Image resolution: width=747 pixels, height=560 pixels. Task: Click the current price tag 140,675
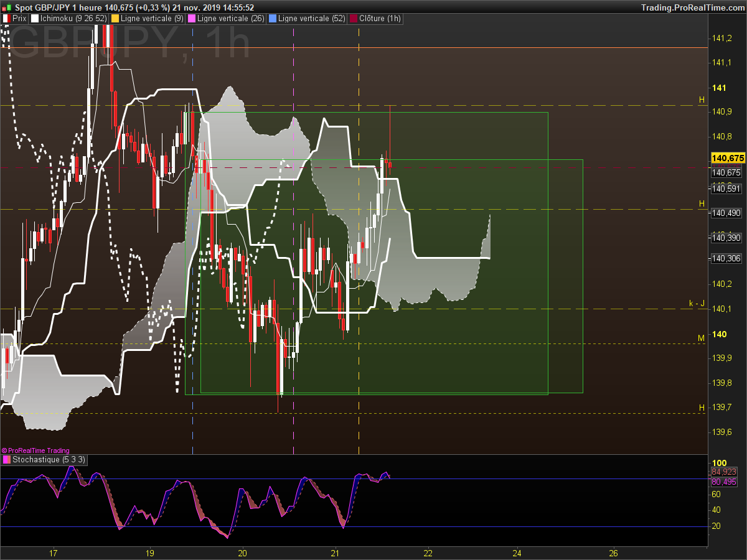tap(727, 159)
